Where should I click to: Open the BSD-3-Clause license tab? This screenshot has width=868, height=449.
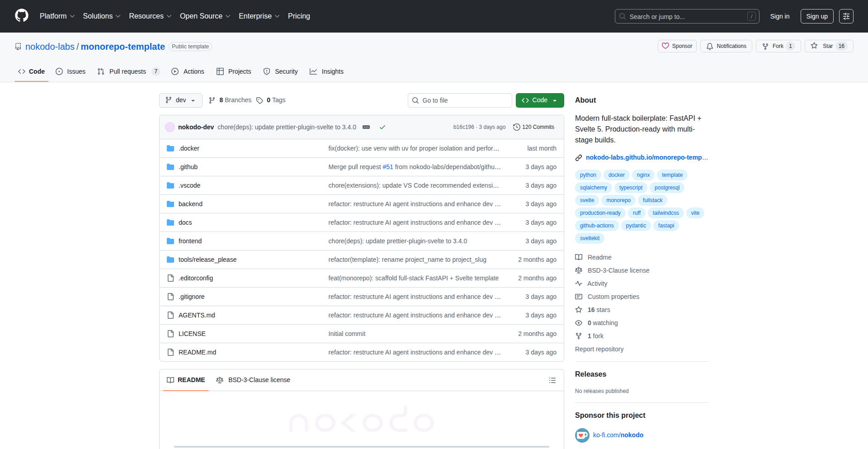pyautogui.click(x=254, y=380)
